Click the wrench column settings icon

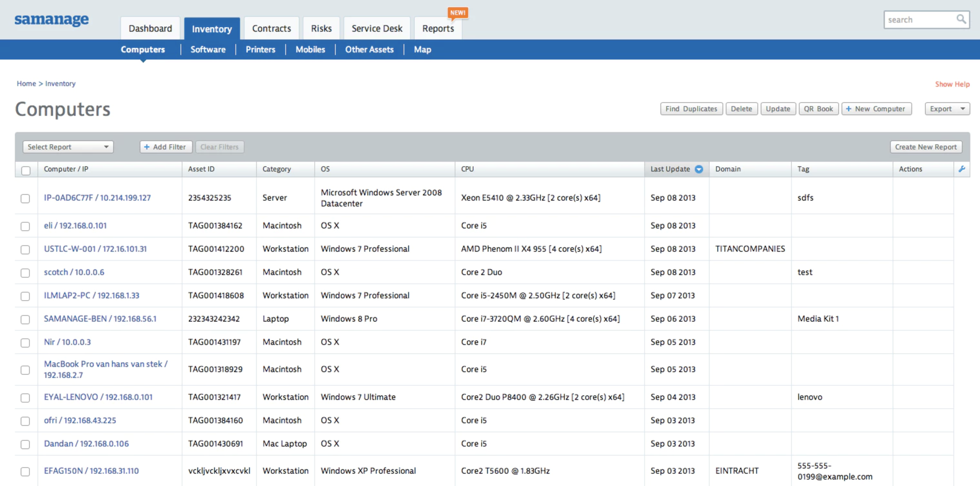pyautogui.click(x=962, y=169)
